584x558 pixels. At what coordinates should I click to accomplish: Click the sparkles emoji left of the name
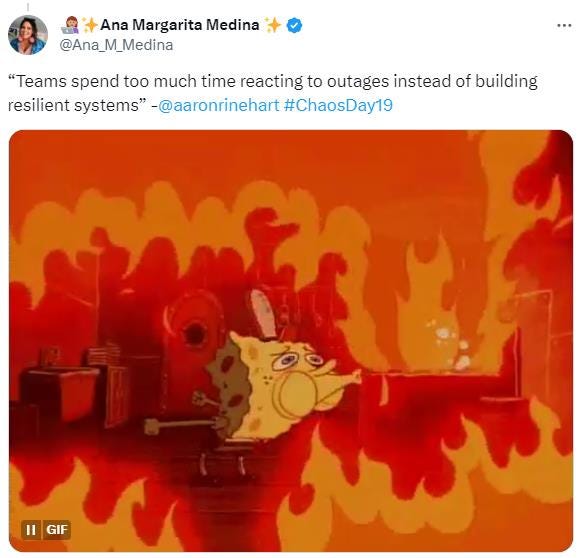coord(90,25)
